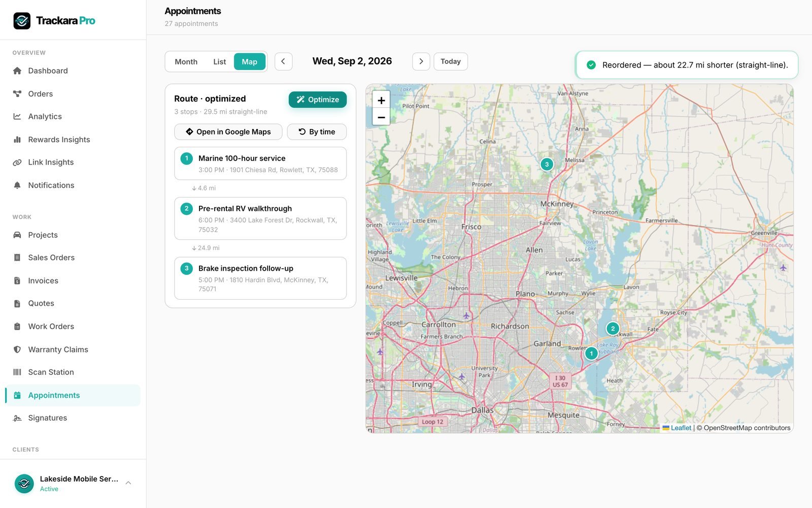
Task: Click the Trackara Pro logo icon
Action: click(22, 21)
